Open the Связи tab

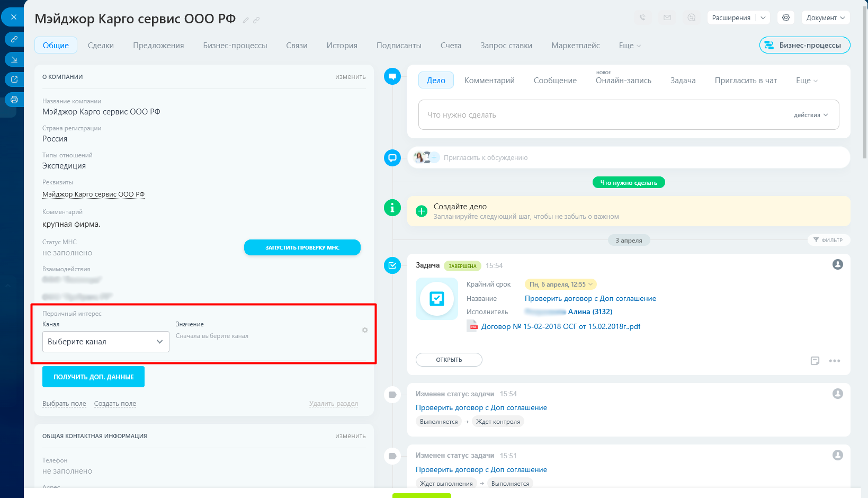pos(297,46)
